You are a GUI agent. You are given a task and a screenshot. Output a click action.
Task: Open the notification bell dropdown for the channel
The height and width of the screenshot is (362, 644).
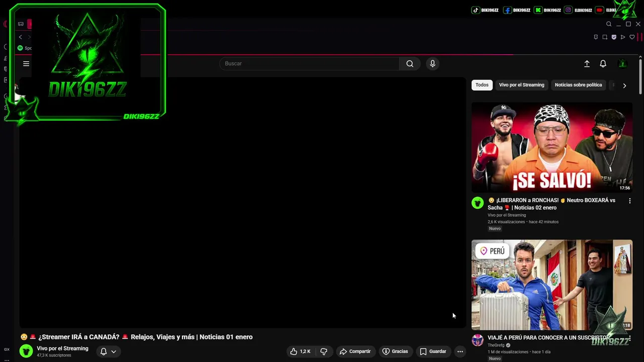pyautogui.click(x=108, y=351)
